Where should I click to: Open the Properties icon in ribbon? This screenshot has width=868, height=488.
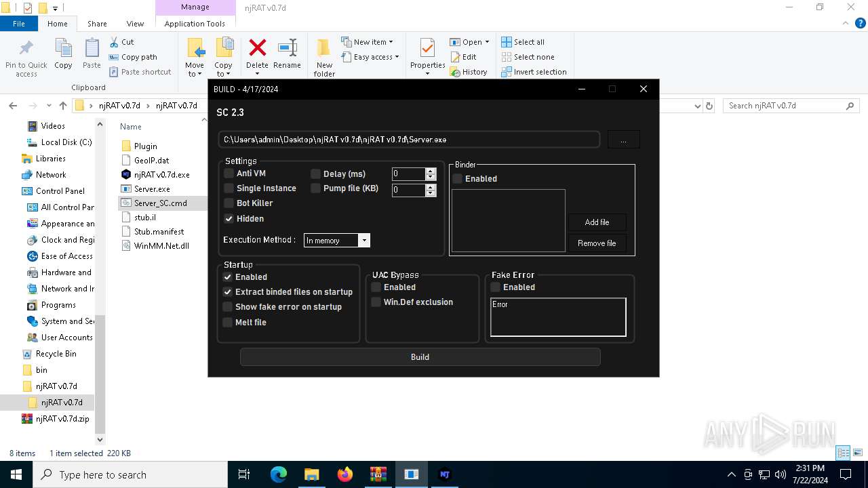pos(427,49)
